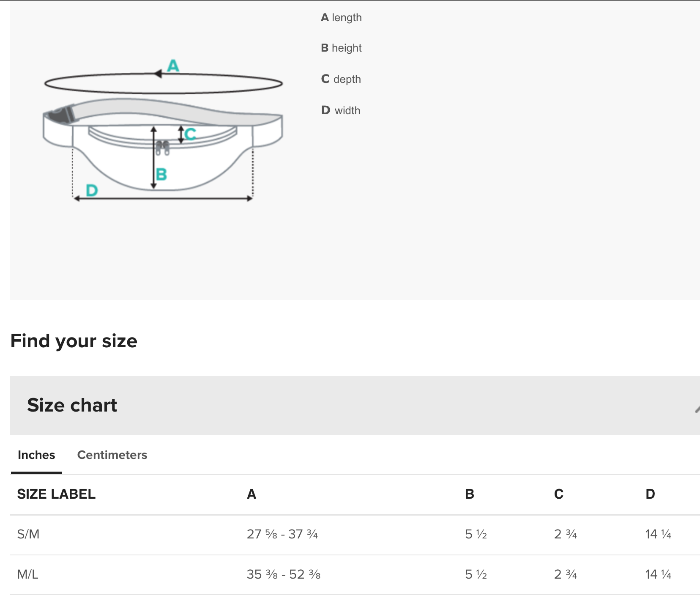Select the M/L size row label
The height and width of the screenshot is (615, 700).
[x=27, y=574]
